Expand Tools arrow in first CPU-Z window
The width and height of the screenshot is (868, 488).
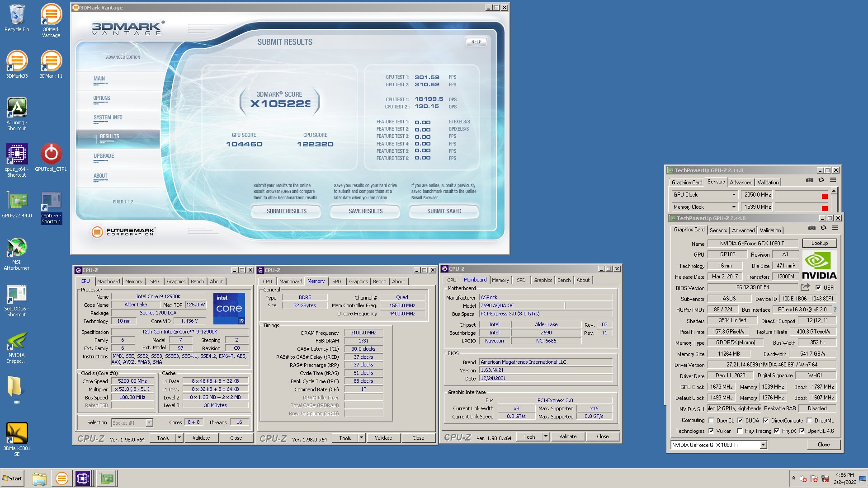click(x=179, y=438)
